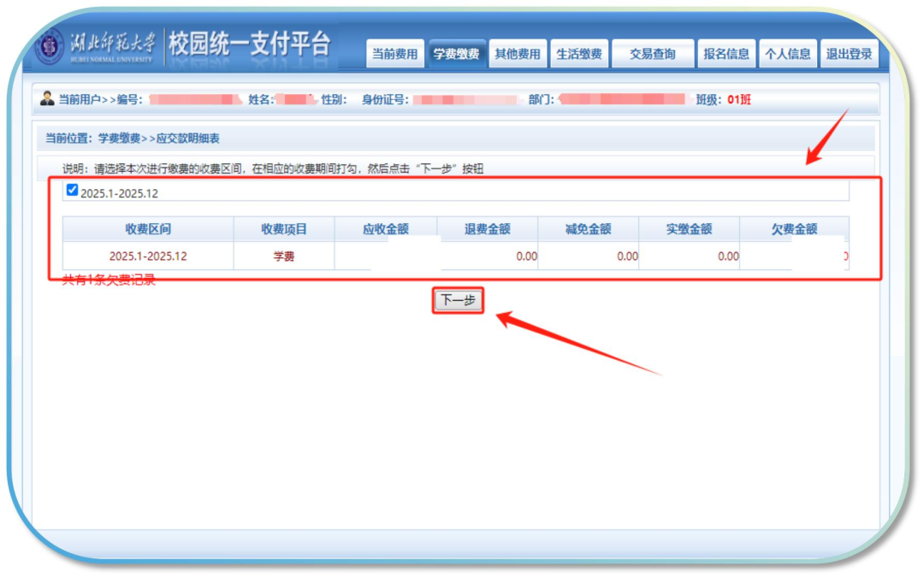Click the current user avatar icon
The width and height of the screenshot is (924, 578).
47,98
